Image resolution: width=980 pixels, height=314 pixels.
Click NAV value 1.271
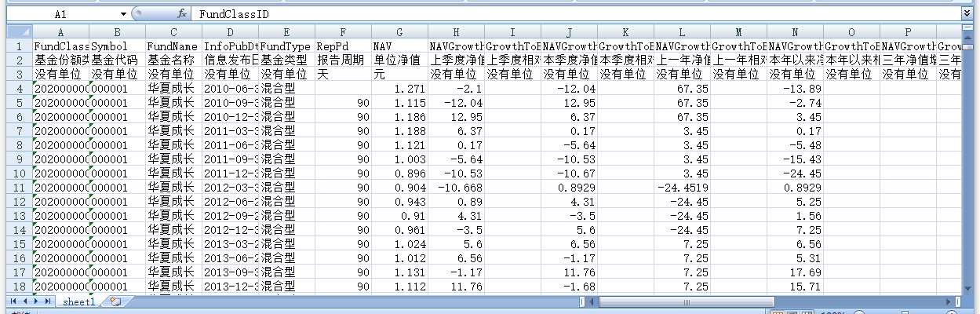point(400,89)
